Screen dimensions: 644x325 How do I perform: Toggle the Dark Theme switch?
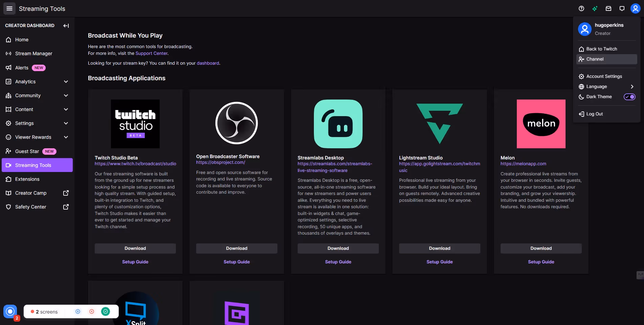click(x=629, y=97)
